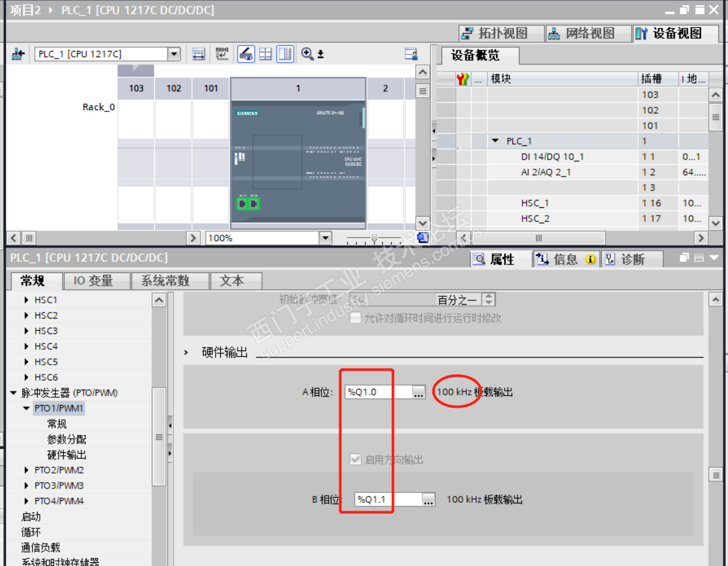Click the CPU module image in slot 1
The height and width of the screenshot is (566, 728).
(298, 163)
